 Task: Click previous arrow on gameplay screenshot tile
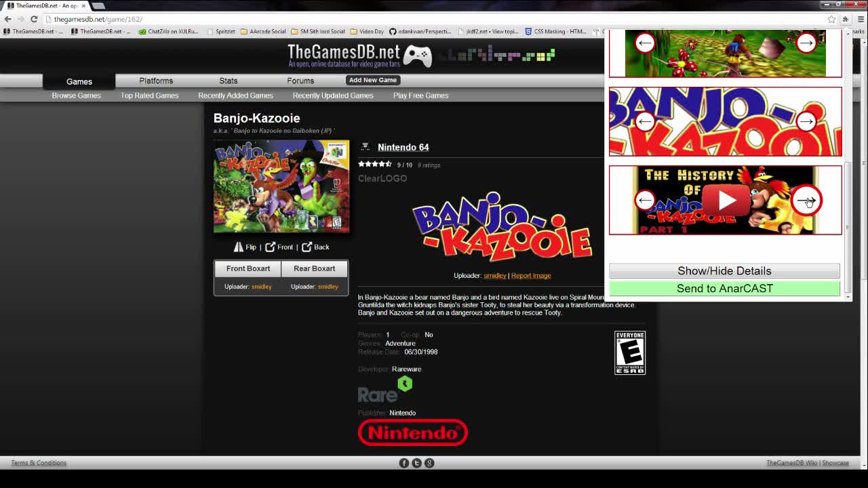tap(645, 43)
